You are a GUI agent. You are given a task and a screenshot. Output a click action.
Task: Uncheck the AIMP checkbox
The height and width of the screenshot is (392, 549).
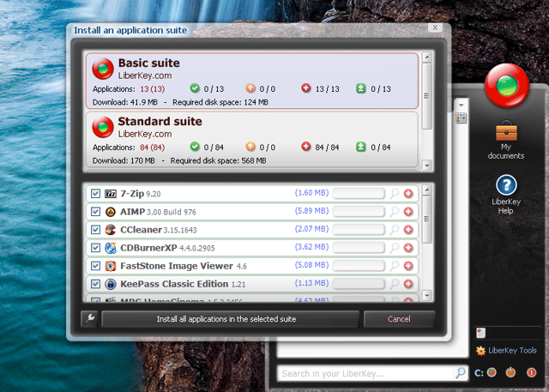tap(95, 211)
